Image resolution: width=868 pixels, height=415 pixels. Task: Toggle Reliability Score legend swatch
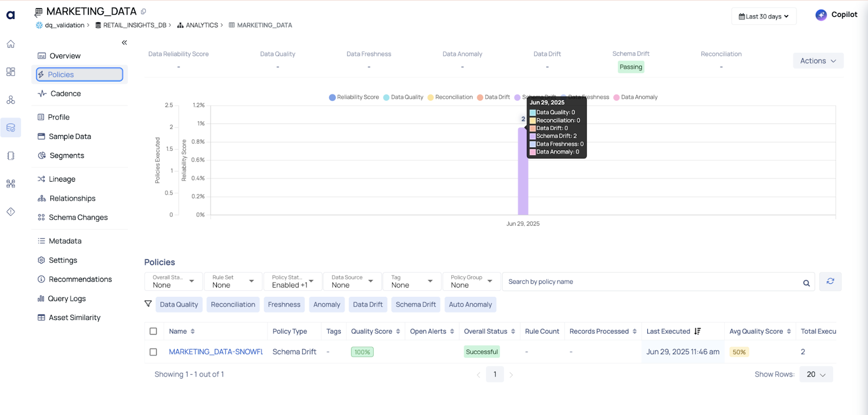pos(333,98)
